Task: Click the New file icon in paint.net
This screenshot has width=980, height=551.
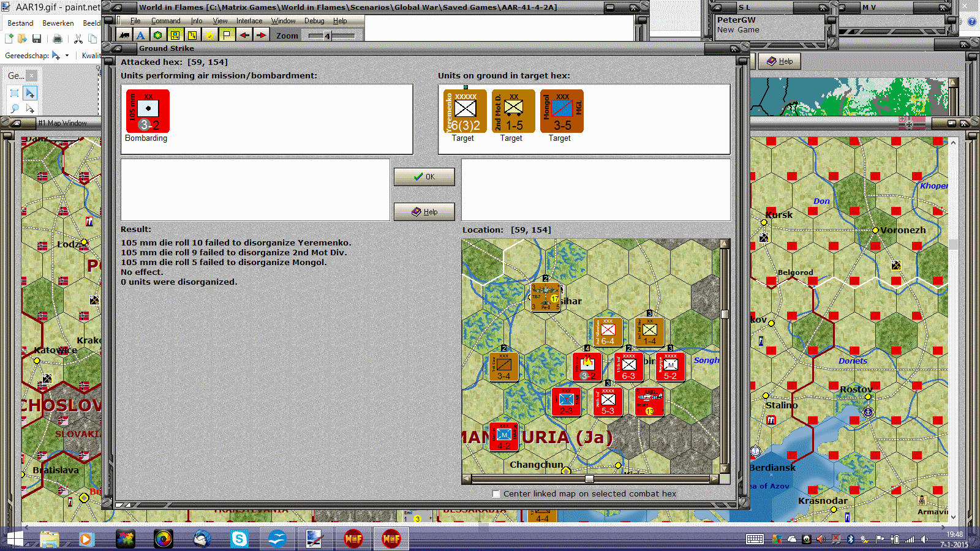Action: click(x=9, y=39)
